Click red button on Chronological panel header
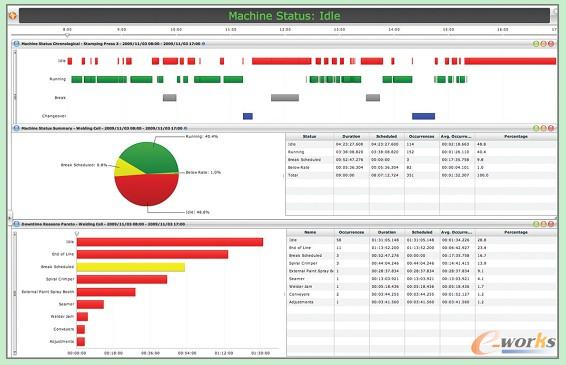Screen dimensions: 566x365 pos(551,44)
